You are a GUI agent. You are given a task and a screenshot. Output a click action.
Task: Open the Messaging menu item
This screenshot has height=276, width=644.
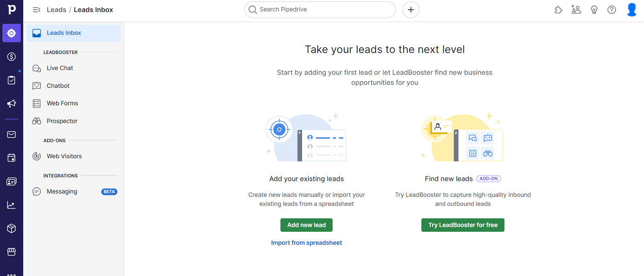tap(74, 192)
